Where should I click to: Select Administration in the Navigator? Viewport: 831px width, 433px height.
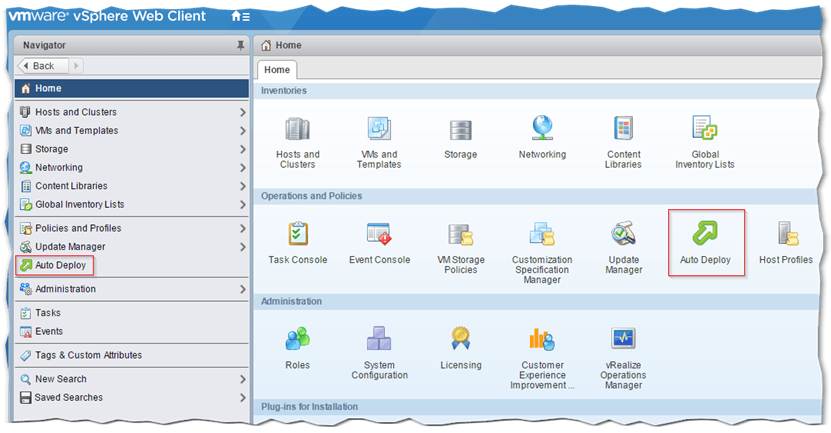pos(131,289)
